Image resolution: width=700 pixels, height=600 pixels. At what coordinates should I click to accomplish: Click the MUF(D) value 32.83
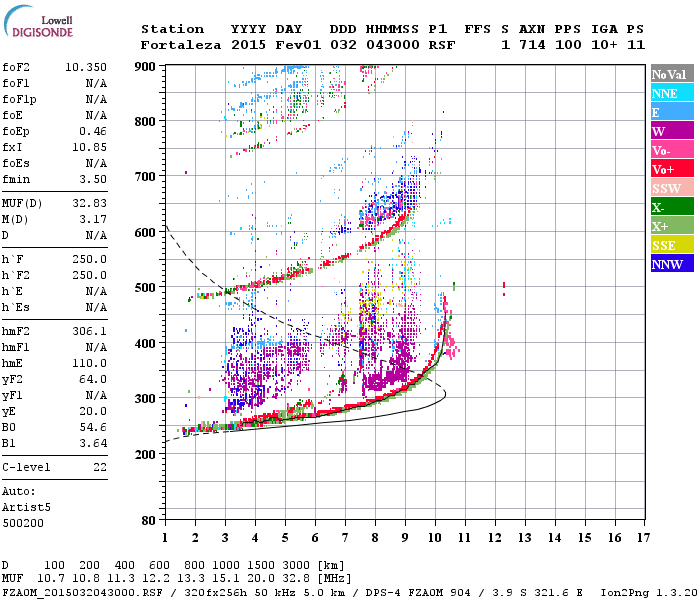[89, 204]
